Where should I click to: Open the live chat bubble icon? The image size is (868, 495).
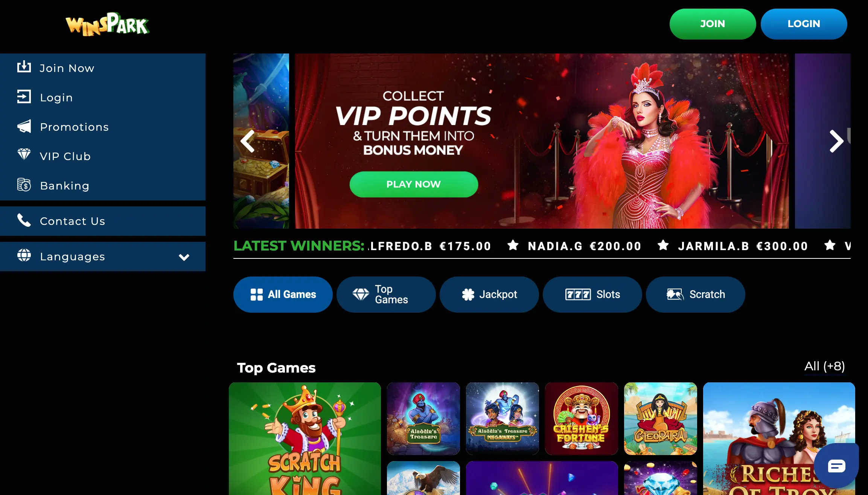click(836, 466)
